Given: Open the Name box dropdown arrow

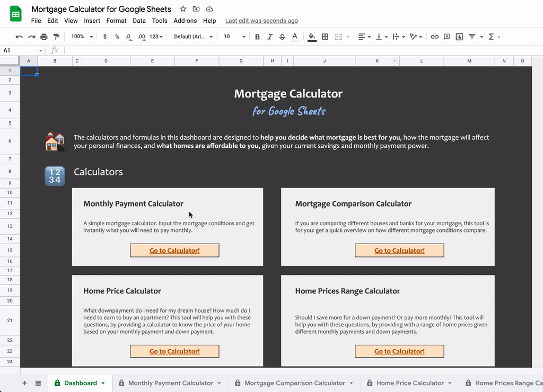Looking at the screenshot, I should click(40, 50).
